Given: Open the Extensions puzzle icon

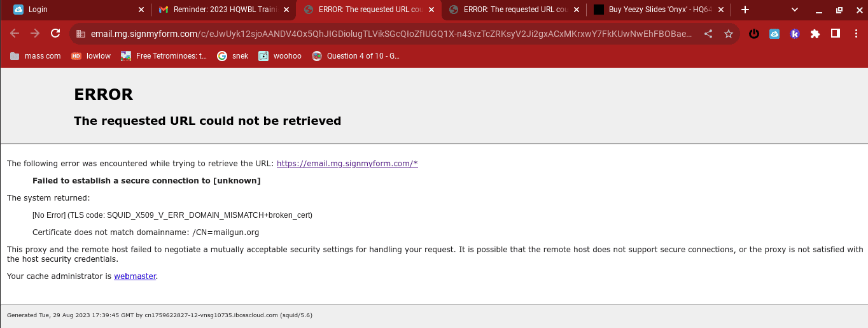Looking at the screenshot, I should pos(815,34).
